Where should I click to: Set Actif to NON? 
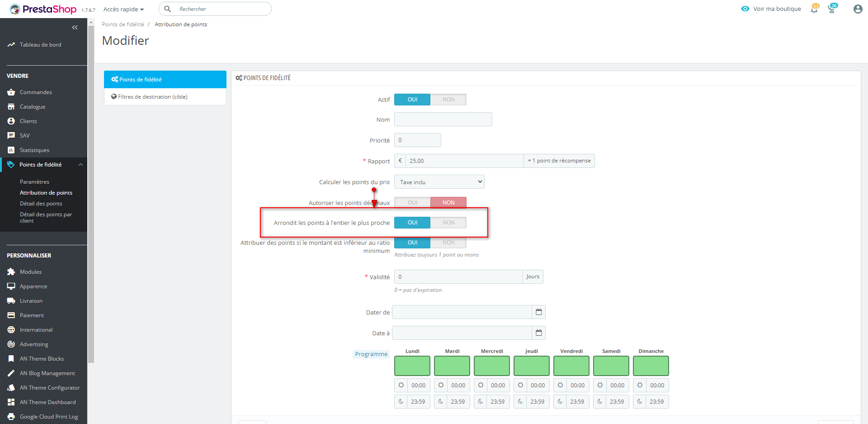pos(448,100)
